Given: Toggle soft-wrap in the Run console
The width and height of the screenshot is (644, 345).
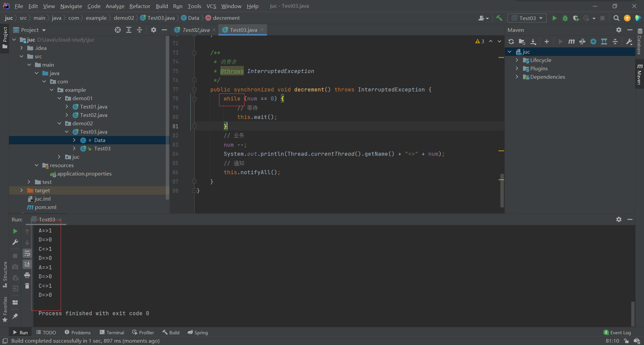Looking at the screenshot, I should tap(27, 254).
